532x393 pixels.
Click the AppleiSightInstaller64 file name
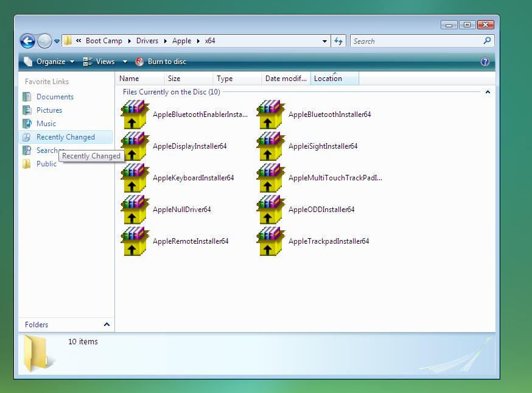pyautogui.click(x=323, y=146)
